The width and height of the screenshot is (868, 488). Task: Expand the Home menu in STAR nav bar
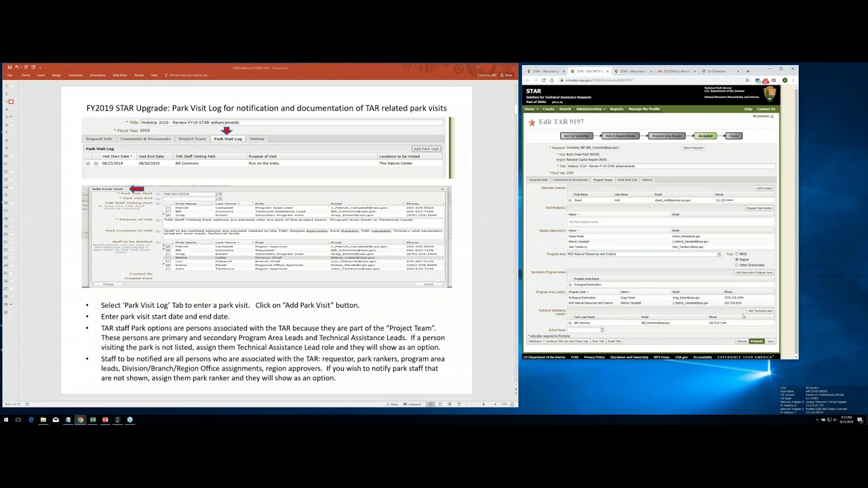click(531, 109)
